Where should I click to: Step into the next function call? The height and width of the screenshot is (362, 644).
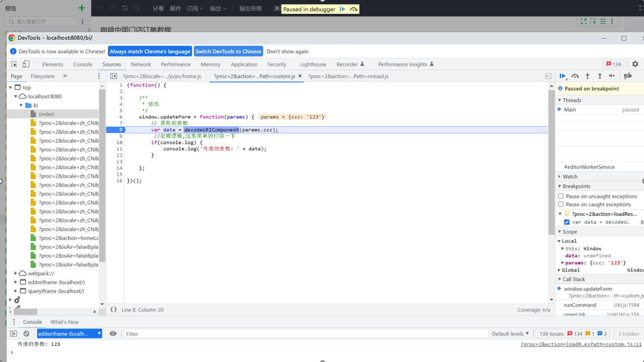[587, 76]
